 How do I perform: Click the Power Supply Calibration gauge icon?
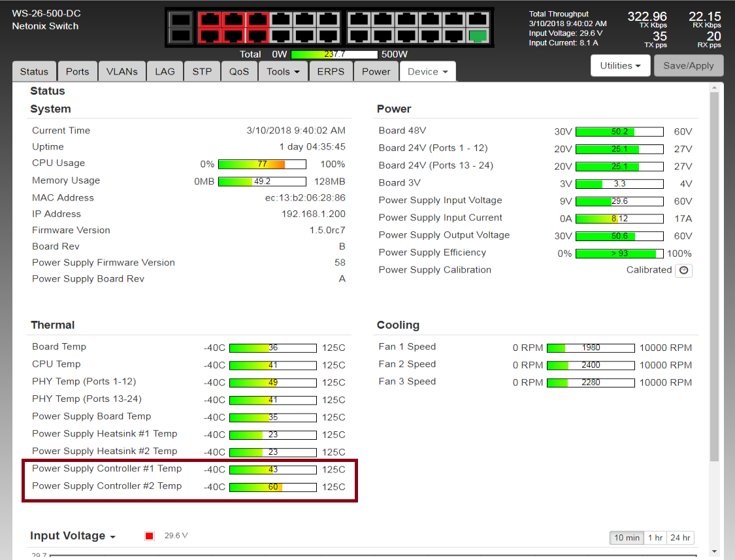pos(683,270)
